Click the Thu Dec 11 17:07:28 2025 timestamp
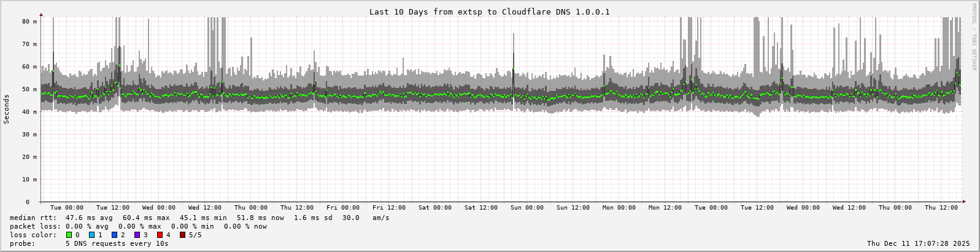 [x=918, y=243]
